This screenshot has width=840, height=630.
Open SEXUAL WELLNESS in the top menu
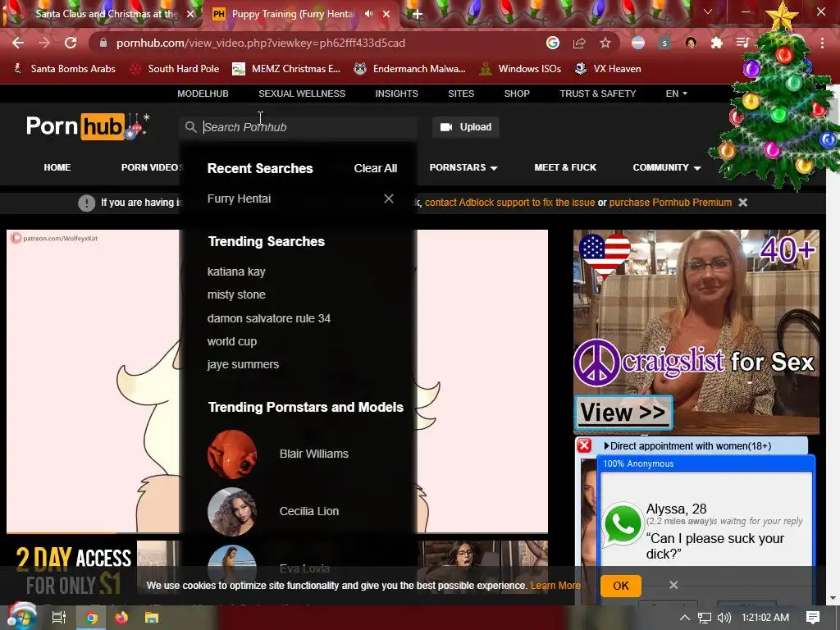[x=302, y=94]
